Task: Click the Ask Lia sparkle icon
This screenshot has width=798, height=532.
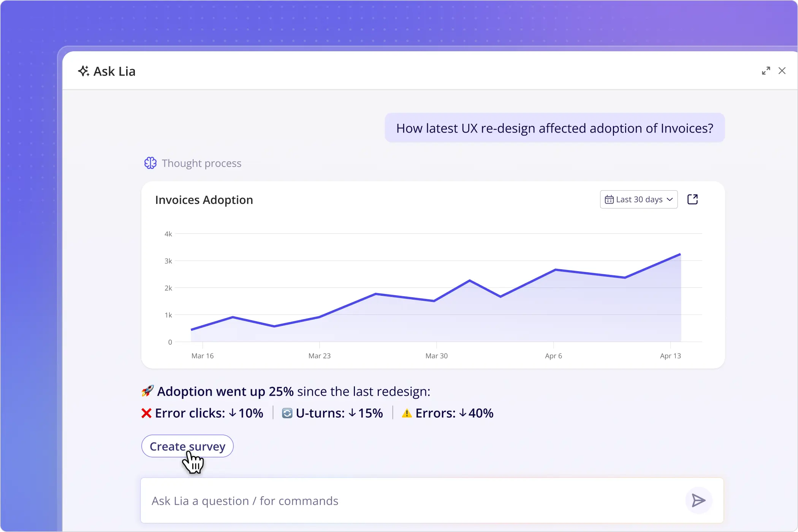Action: [84, 71]
